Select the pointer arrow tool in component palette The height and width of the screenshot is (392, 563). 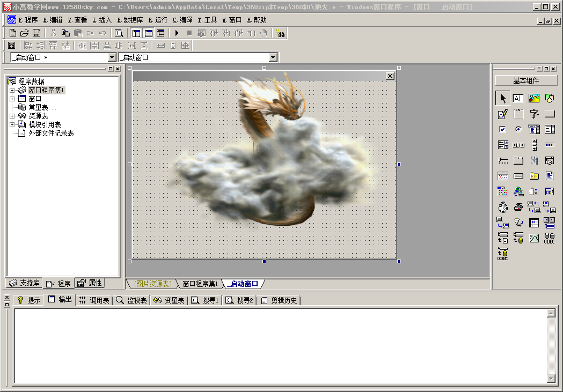tap(503, 98)
